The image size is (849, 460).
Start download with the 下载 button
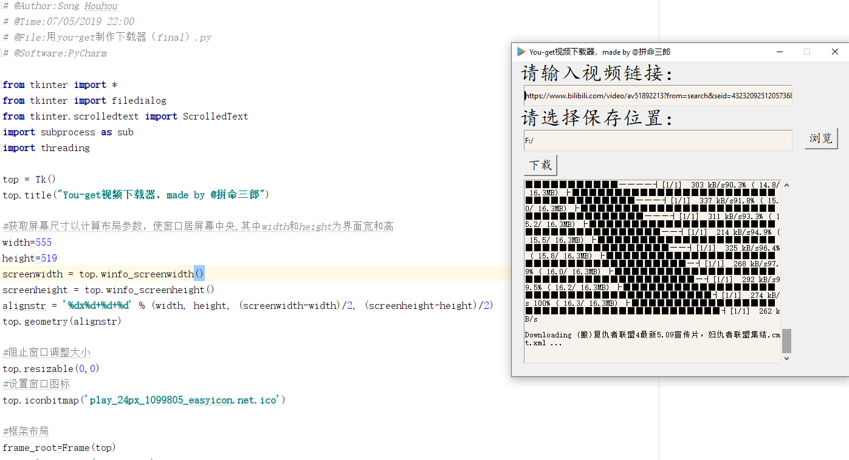(x=540, y=165)
